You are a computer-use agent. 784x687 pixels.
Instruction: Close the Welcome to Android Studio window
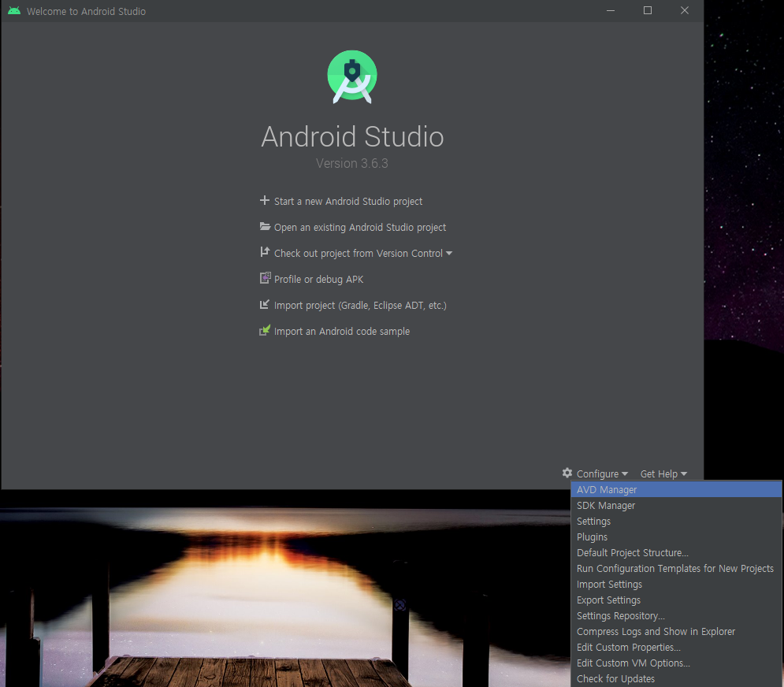coord(685,10)
